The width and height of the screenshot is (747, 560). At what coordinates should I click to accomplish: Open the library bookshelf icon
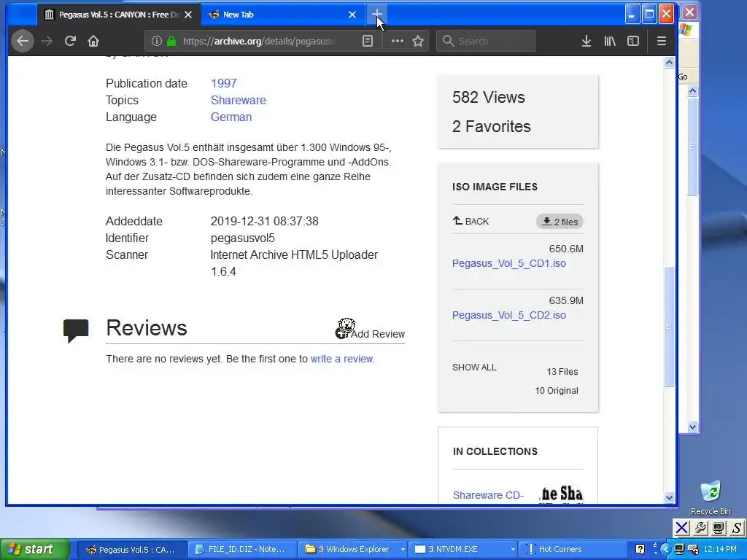click(x=610, y=41)
